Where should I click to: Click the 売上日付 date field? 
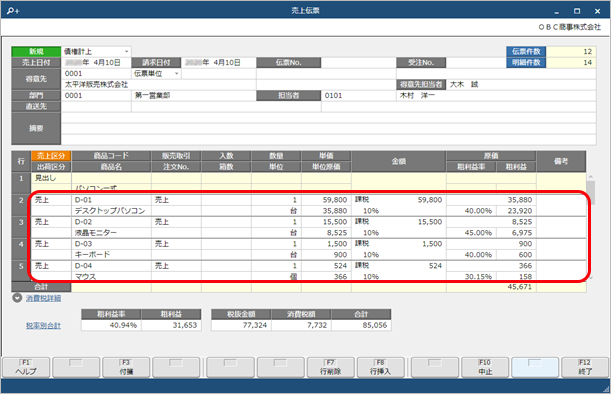coord(96,62)
